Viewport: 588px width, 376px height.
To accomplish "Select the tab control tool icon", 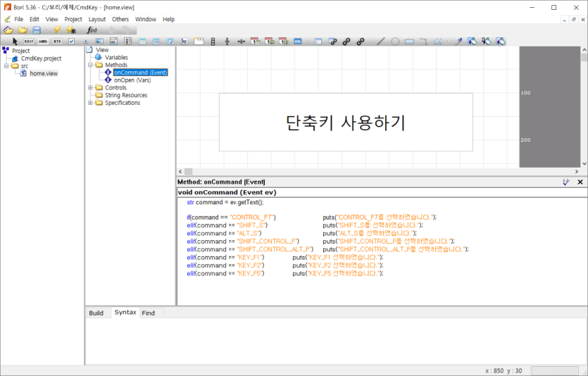I will [199, 42].
